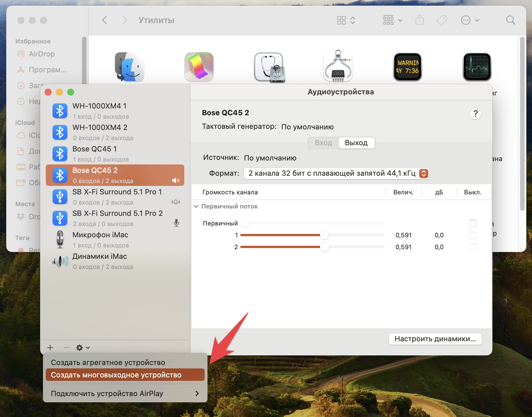Image resolution: width=532 pixels, height=417 pixels.
Task: Open Grapher app icon in Finder window
Action: [199, 67]
